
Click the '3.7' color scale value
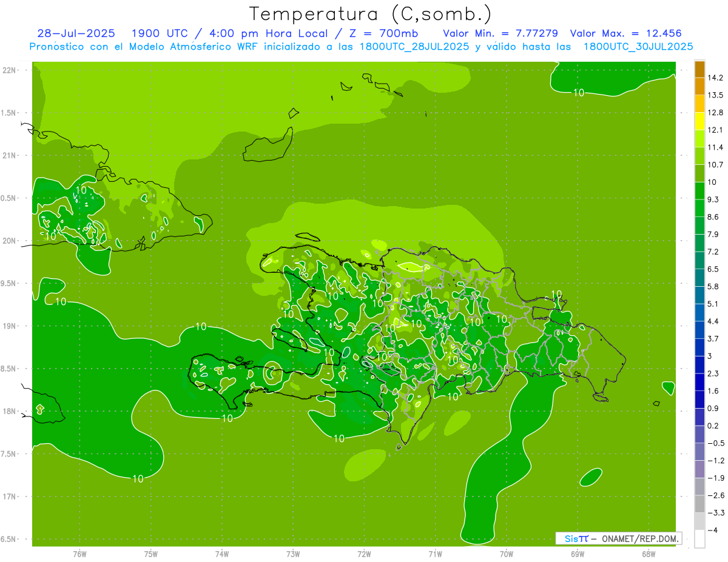(x=713, y=338)
